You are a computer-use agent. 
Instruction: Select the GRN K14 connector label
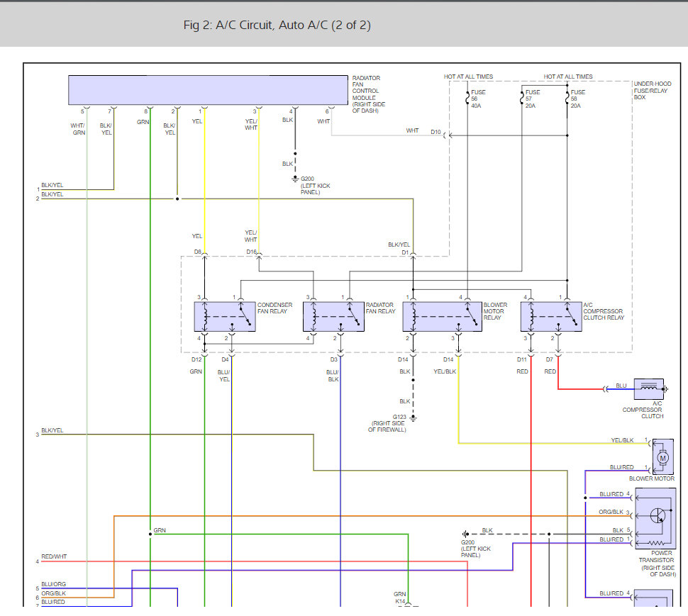pyautogui.click(x=400, y=598)
